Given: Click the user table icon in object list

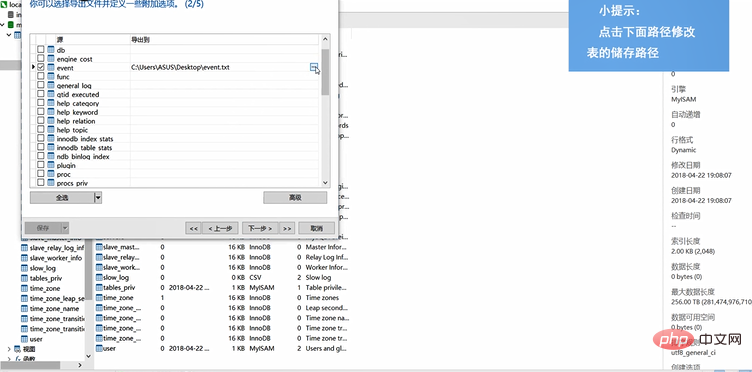Looking at the screenshot, I should 99,349.
